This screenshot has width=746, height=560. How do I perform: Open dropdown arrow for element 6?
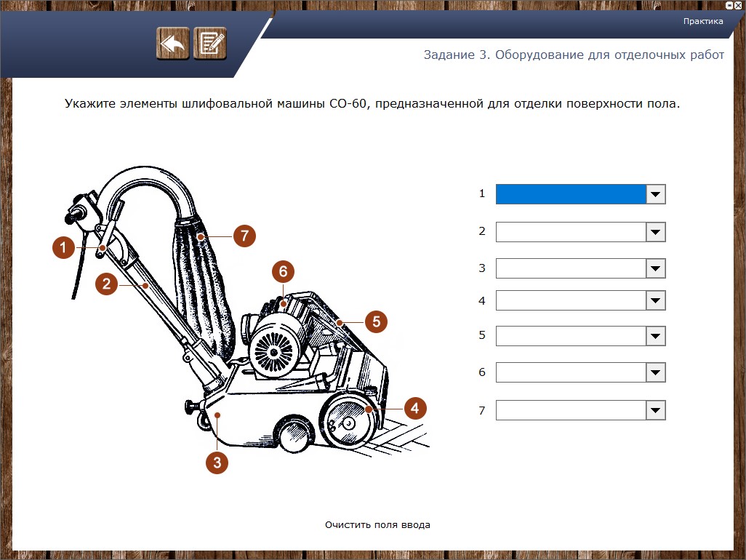pos(655,372)
